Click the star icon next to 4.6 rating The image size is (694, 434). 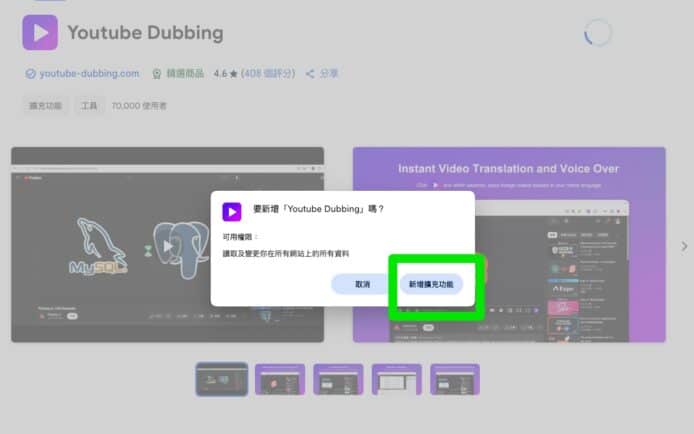click(x=233, y=74)
